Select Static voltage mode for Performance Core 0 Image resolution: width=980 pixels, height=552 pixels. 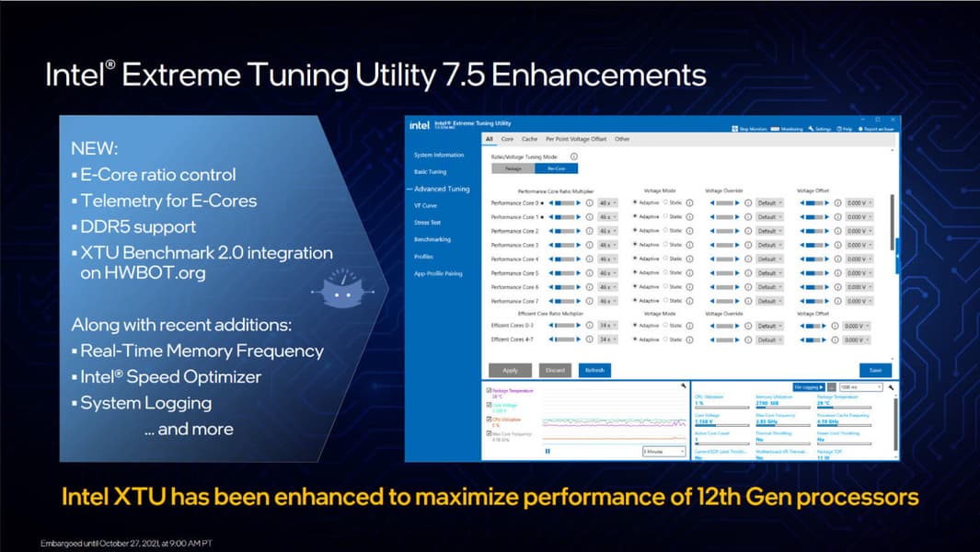click(x=665, y=202)
